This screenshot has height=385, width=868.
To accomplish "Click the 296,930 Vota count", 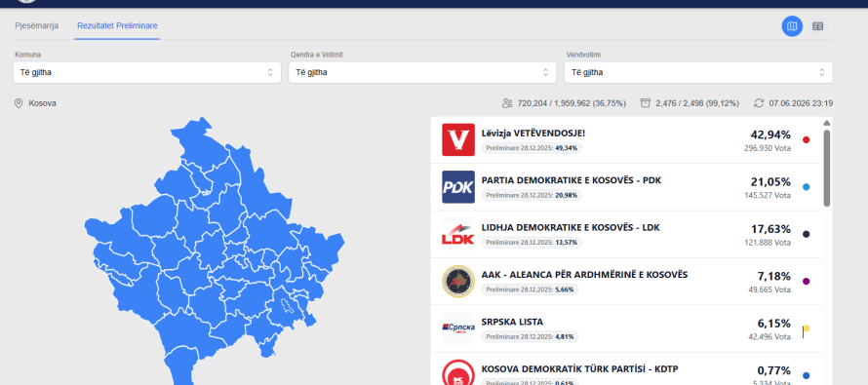I will [x=768, y=148].
